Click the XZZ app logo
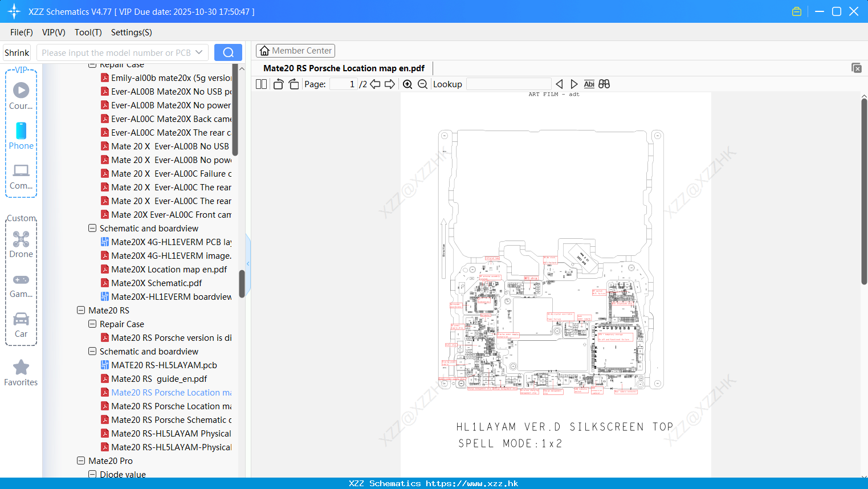The image size is (868, 489). pyautogui.click(x=14, y=11)
